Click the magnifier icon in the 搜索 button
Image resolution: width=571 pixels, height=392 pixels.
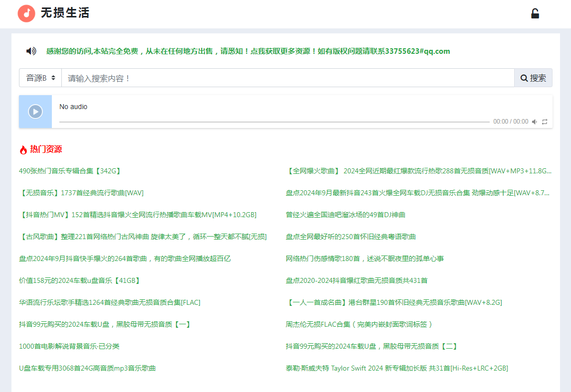(524, 78)
